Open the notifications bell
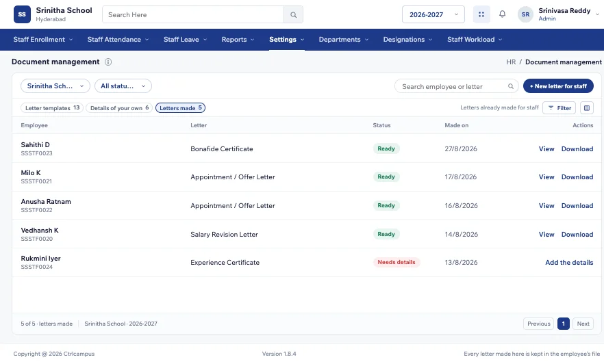604x364 pixels. click(503, 14)
